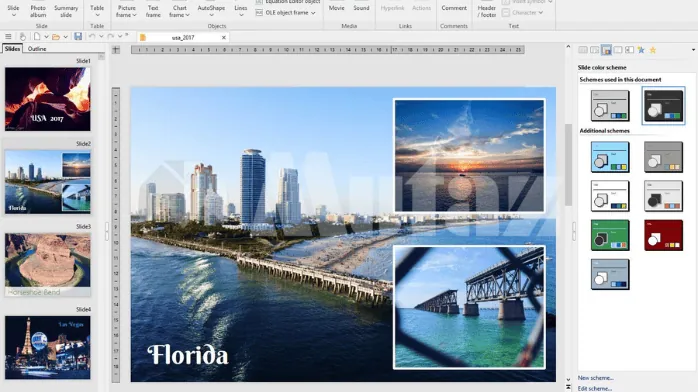Apply slate blue-gray additional scheme
The height and width of the screenshot is (392, 698).
[610, 274]
